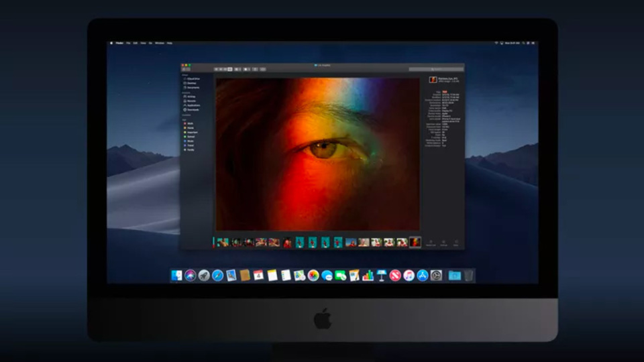Open Contacts brown book in Dock
The width and height of the screenshot is (644, 362).
[x=245, y=276]
